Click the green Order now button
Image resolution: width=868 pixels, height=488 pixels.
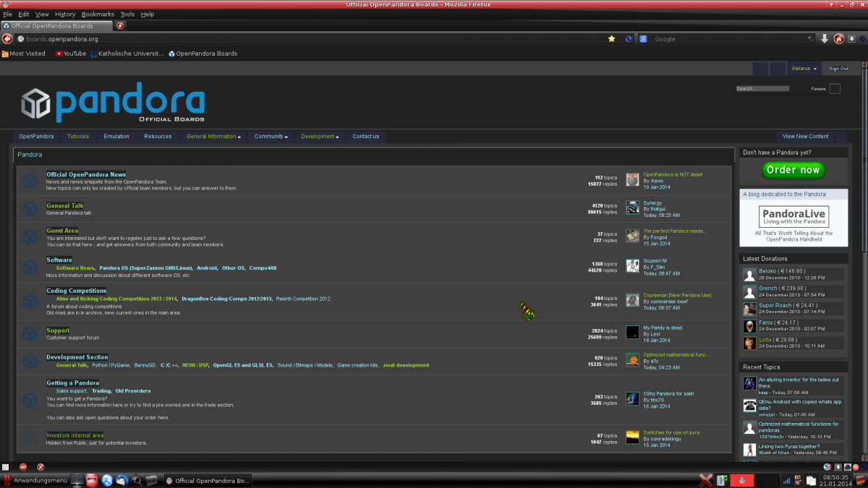[793, 170]
